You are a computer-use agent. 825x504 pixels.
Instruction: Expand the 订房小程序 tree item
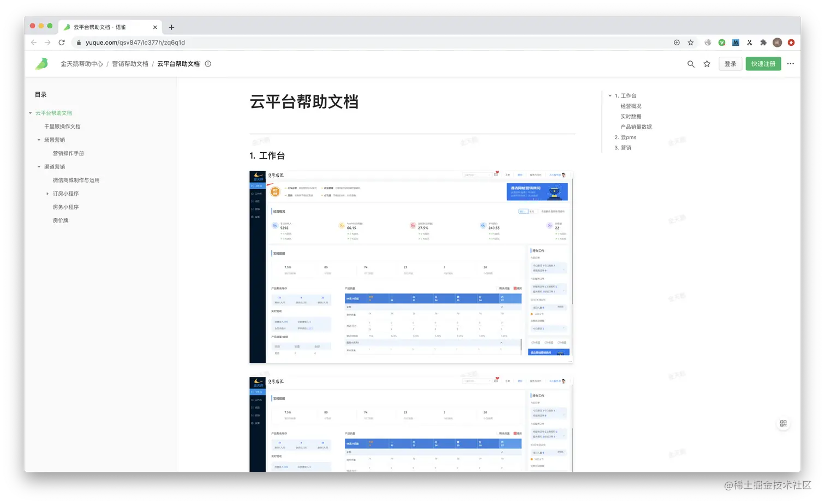(x=47, y=194)
